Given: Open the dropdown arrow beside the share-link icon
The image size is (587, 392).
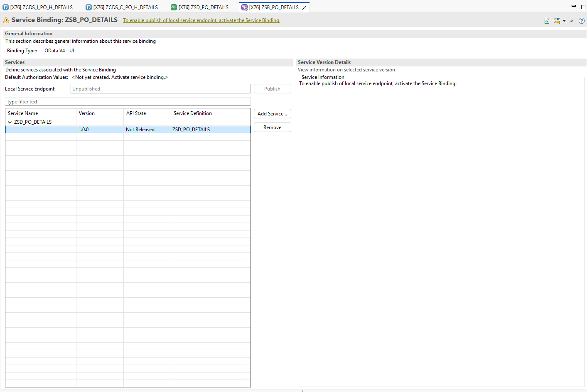Looking at the screenshot, I should [564, 21].
